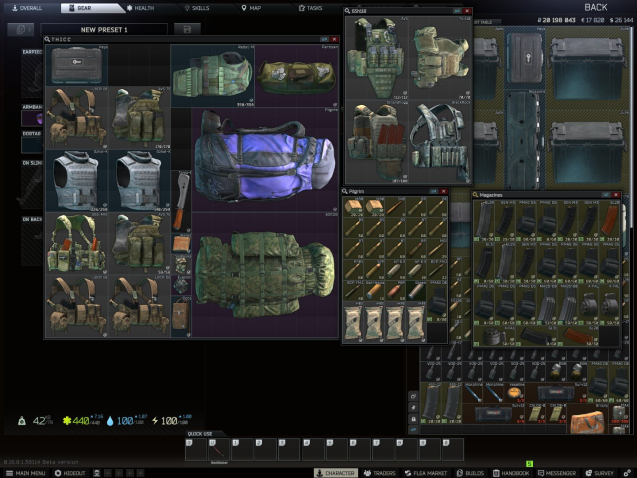Select the purple Pilgrim backpack
637x478 pixels.
pos(265,159)
